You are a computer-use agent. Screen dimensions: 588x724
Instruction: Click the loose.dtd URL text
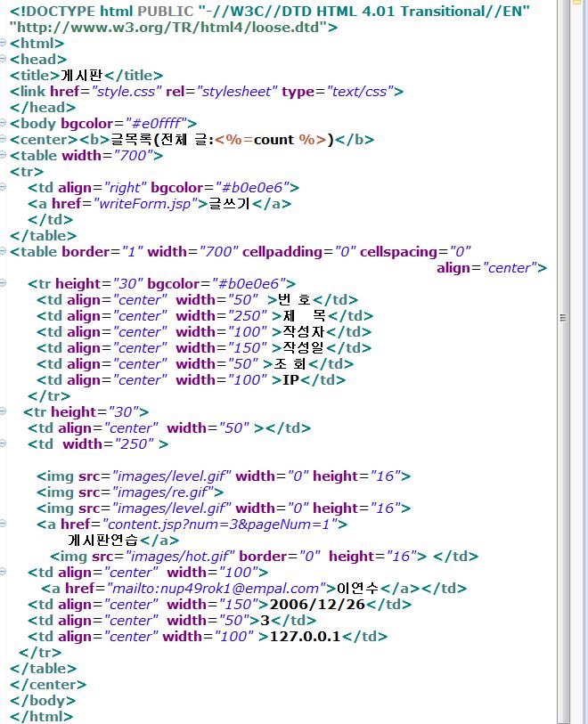coord(169,28)
